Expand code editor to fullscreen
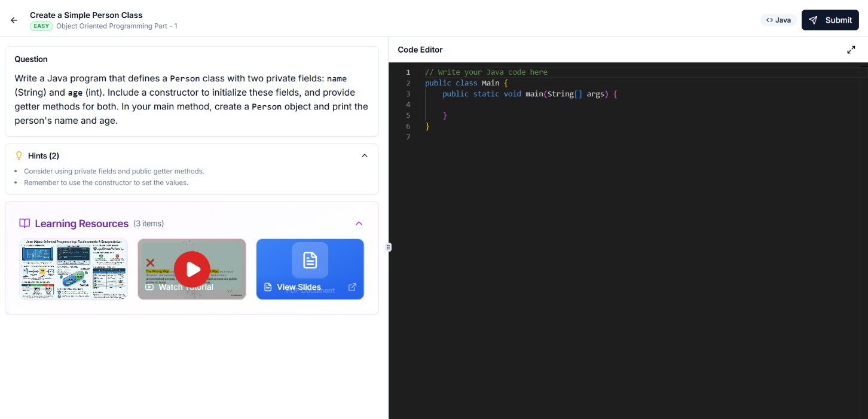This screenshot has width=868, height=419. (x=851, y=50)
